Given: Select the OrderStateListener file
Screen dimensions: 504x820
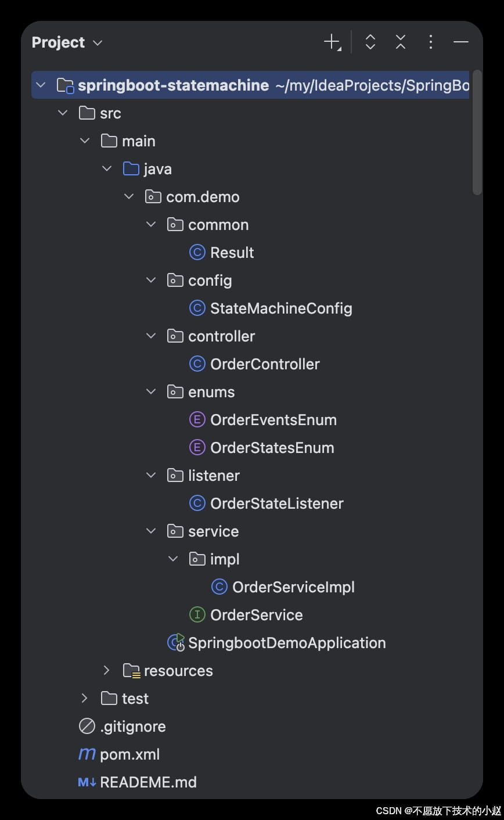Looking at the screenshot, I should coord(276,503).
